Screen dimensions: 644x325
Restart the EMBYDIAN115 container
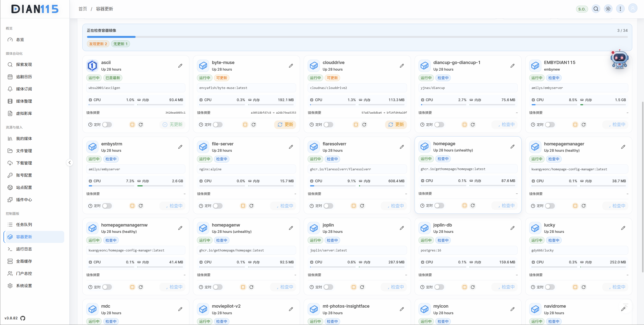pos(583,124)
